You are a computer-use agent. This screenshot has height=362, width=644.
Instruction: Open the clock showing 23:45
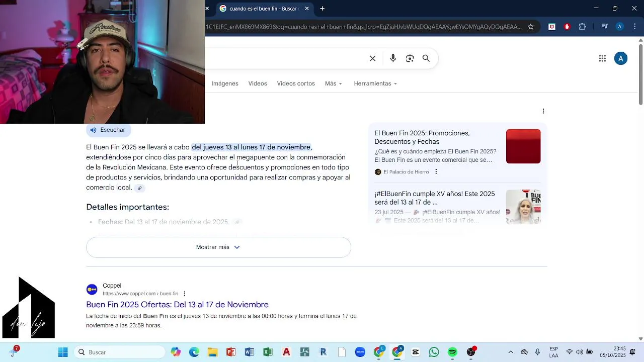pos(612,352)
